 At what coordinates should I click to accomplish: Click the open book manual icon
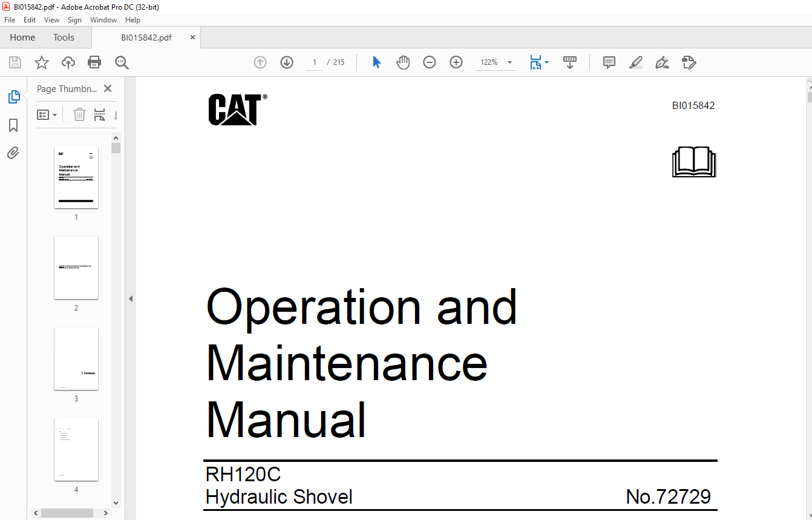tap(694, 162)
